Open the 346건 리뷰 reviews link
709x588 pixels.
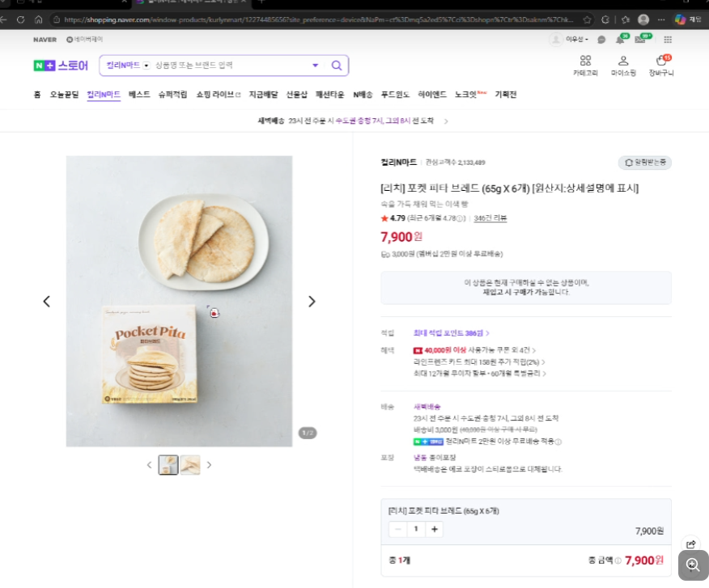[x=490, y=218]
